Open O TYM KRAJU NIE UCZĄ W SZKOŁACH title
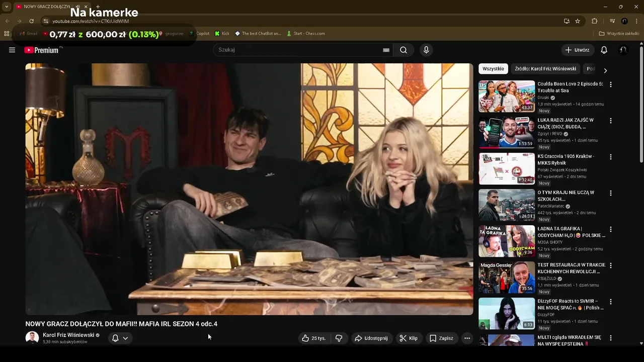Viewport: 644px width, 362px height. [x=566, y=196]
